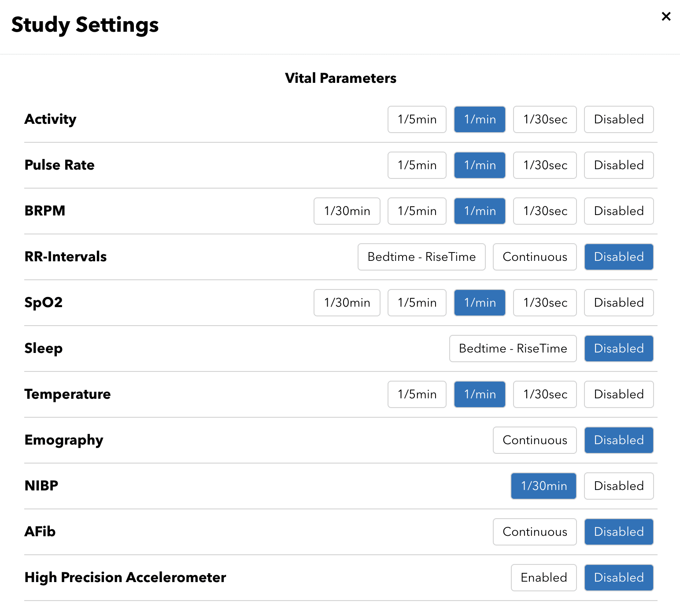Image resolution: width=680 pixels, height=616 pixels.
Task: Choose Bedtime - RiseTime for RR-Intervals
Action: 421,257
